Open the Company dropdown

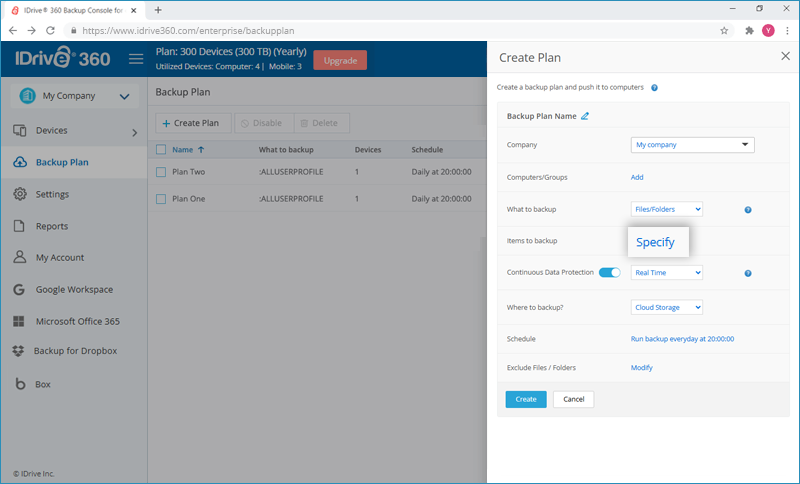(692, 145)
